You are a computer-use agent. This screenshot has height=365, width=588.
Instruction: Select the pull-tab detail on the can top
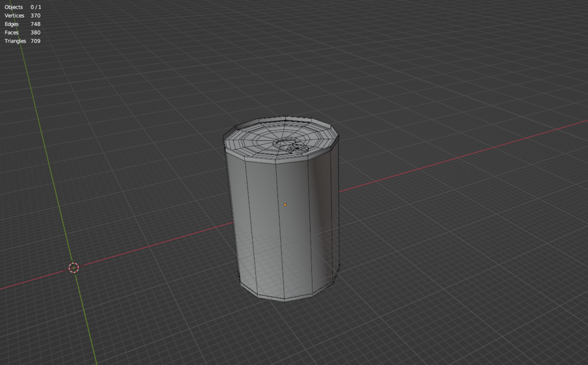(291, 146)
